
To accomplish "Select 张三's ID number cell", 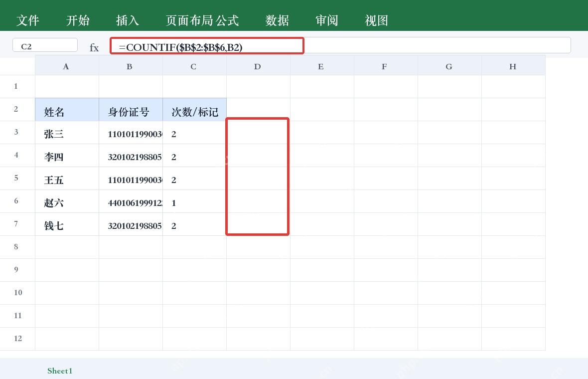I will tap(131, 133).
